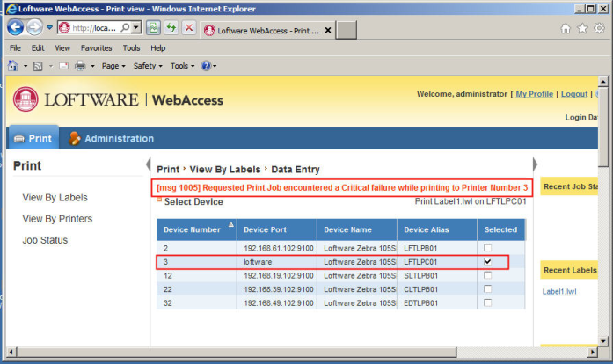Click the horizontal scrollbar left arrow
This screenshot has height=364, width=613.
coord(11,352)
